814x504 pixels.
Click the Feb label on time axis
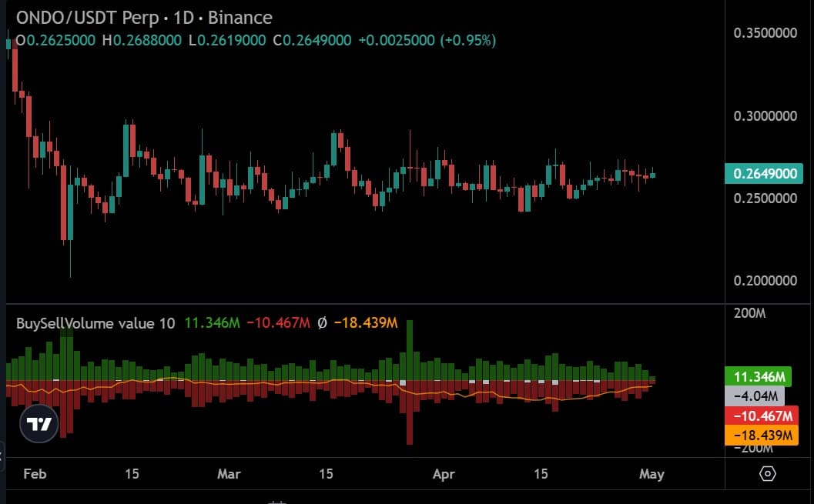click(x=35, y=474)
